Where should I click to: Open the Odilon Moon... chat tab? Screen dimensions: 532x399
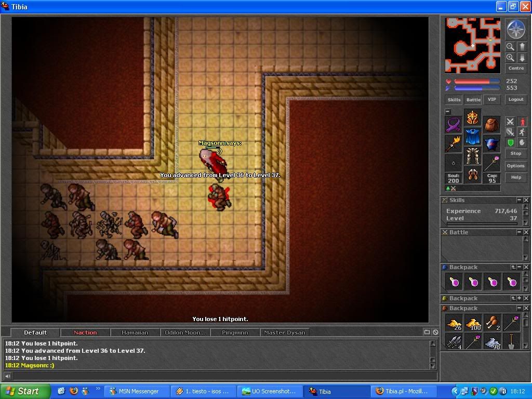pos(184,332)
